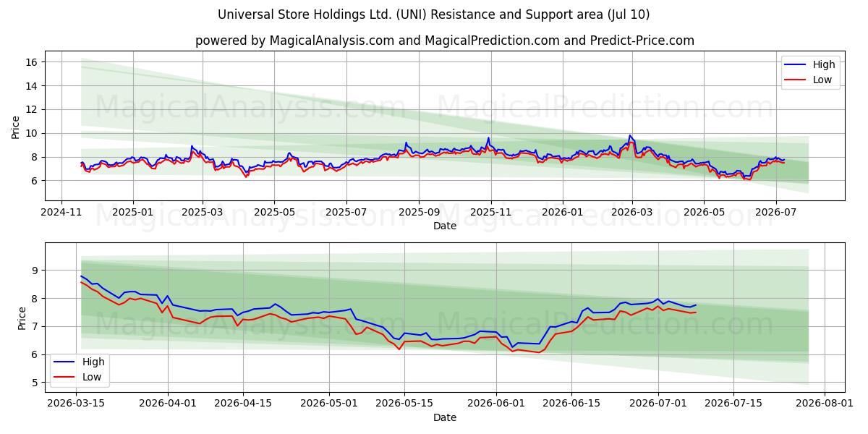This screenshot has height=434, width=868.
Task: Click the '10' price tick on top chart
Action: (x=33, y=133)
